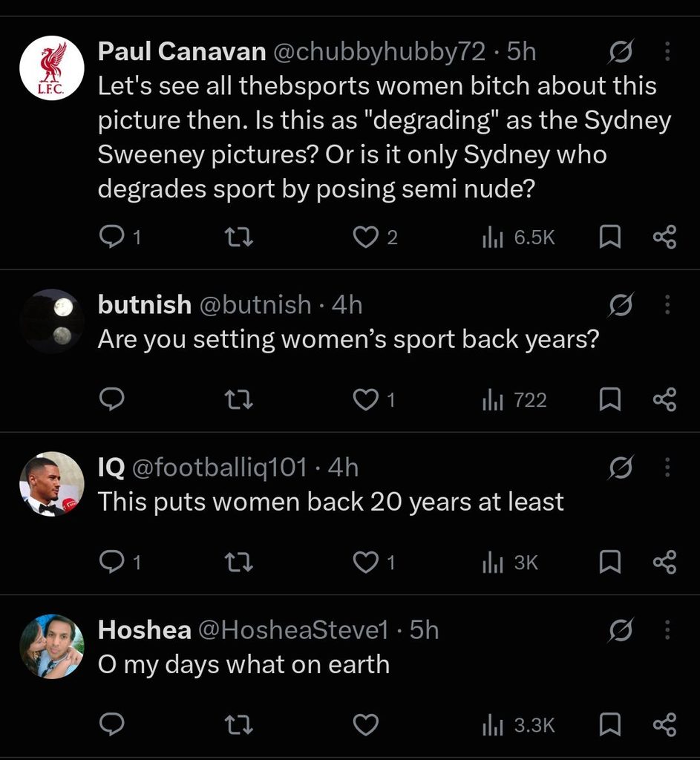Viewport: 700px width, 760px height.
Task: View analytics for butnish's tweet showing 722
Action: 514,400
